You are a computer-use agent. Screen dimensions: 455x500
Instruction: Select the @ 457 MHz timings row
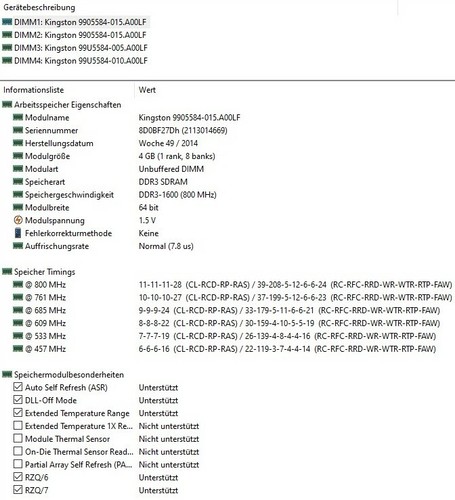coord(227,349)
